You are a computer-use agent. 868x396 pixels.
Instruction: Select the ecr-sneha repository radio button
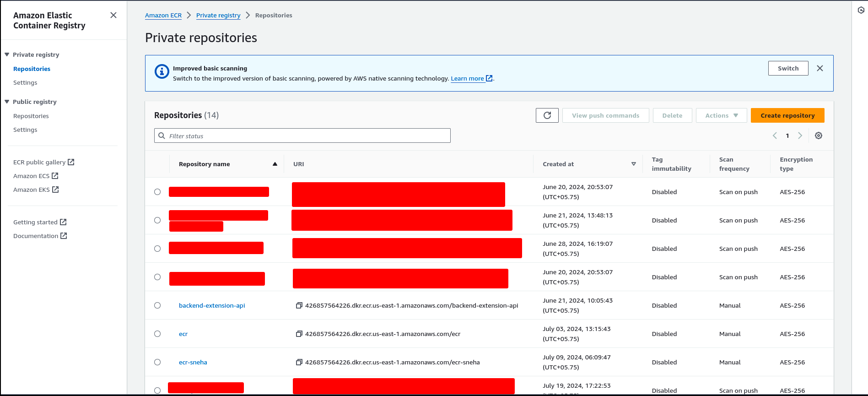[x=157, y=362]
